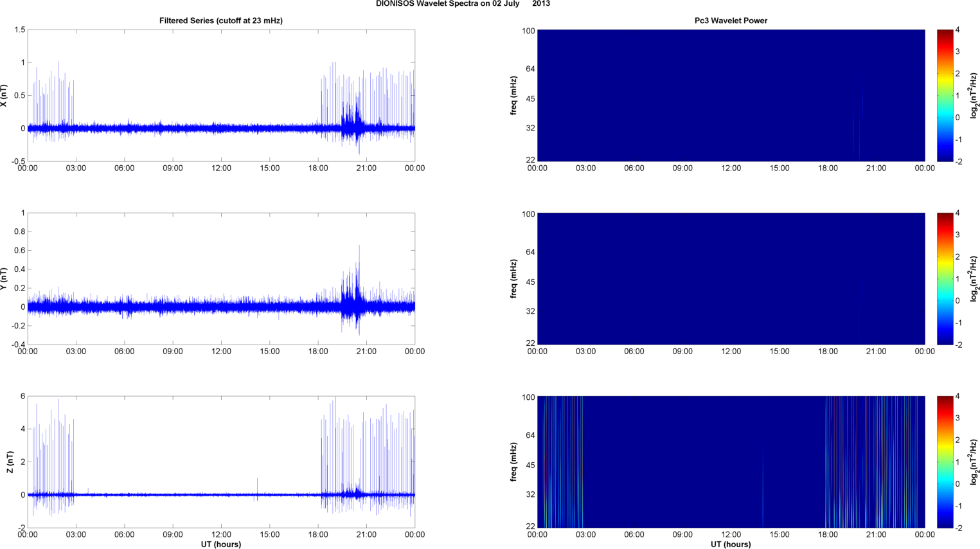Click the Y plot burst peak near 20:30
Viewport: 980px width, 549px height.
click(359, 247)
